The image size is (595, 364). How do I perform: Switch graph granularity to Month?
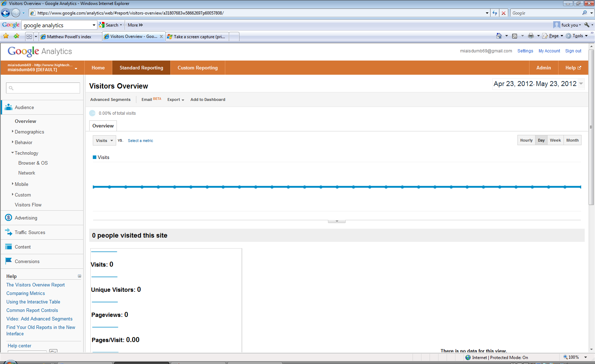click(572, 140)
